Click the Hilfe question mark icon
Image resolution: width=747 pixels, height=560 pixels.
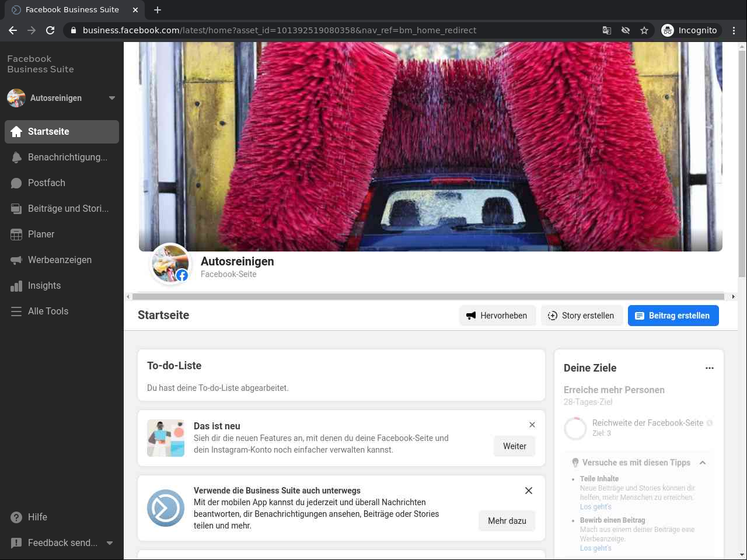tap(16, 517)
